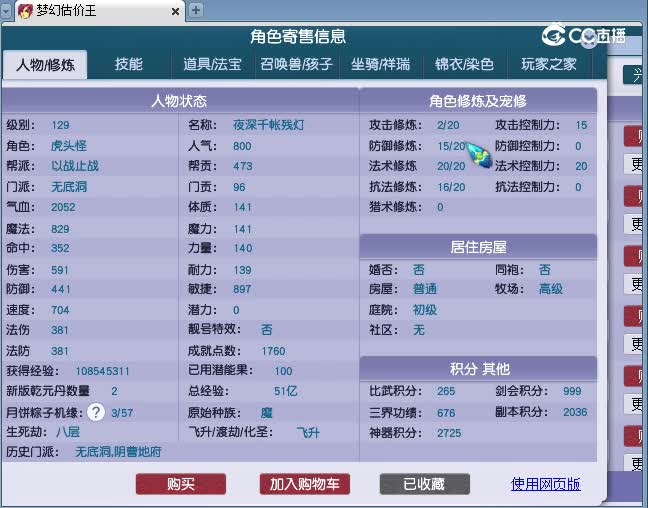This screenshot has height=508, width=648.
Task: Click the CC直播 logo
Action: pos(584,36)
